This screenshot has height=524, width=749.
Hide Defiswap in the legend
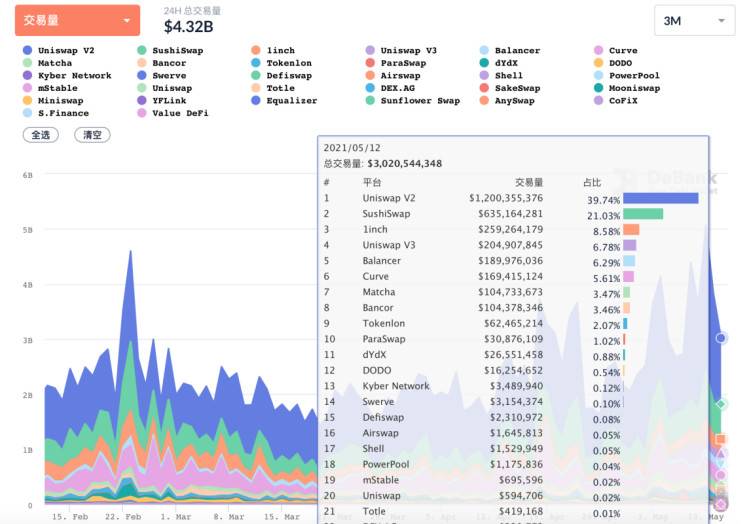tap(281, 75)
